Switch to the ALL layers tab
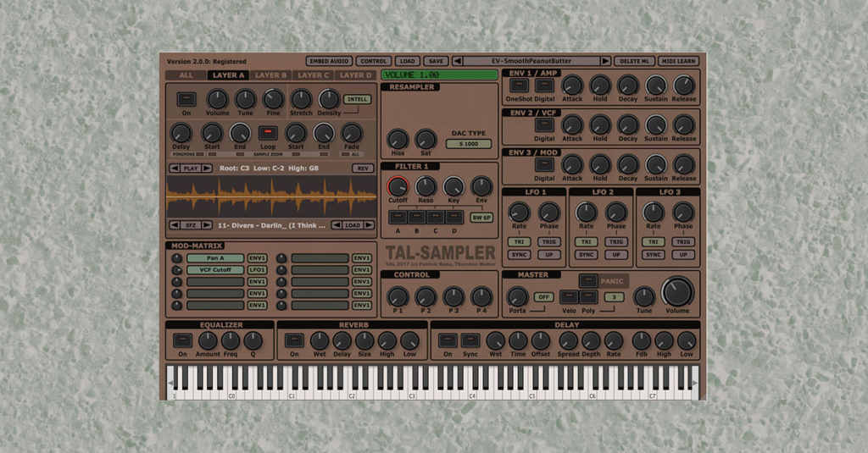The image size is (868, 453). click(x=186, y=75)
